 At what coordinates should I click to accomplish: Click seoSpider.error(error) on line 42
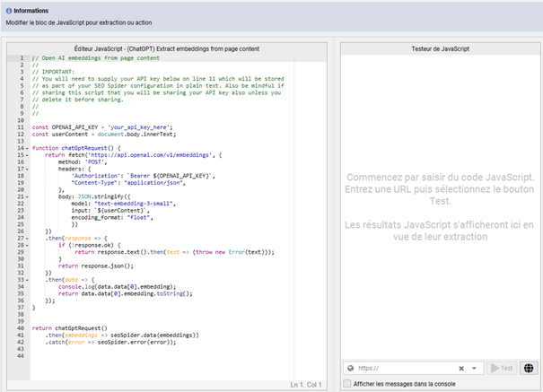pos(135,342)
